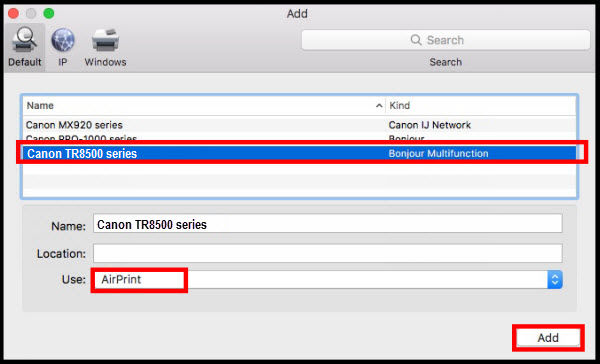This screenshot has width=600, height=364.
Task: Open the Use dropdown stepper arrows
Action: click(x=554, y=279)
